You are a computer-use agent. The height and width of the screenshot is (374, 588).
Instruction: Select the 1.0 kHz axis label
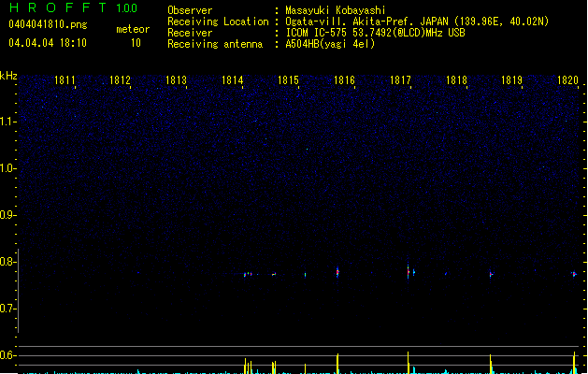click(x=7, y=168)
